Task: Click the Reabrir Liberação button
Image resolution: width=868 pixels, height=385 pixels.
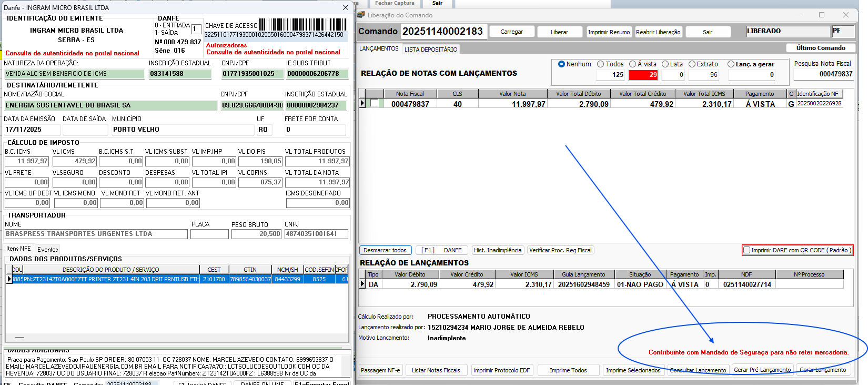Action: [658, 32]
